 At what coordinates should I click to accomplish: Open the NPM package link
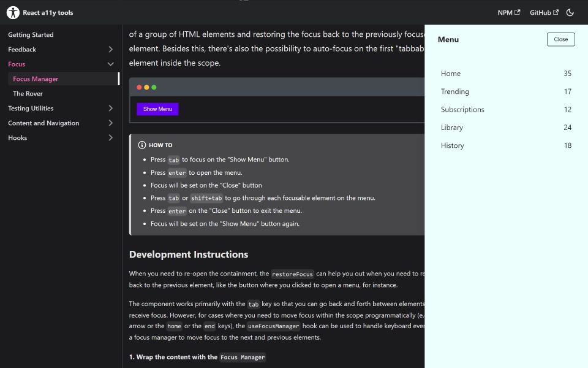[505, 12]
